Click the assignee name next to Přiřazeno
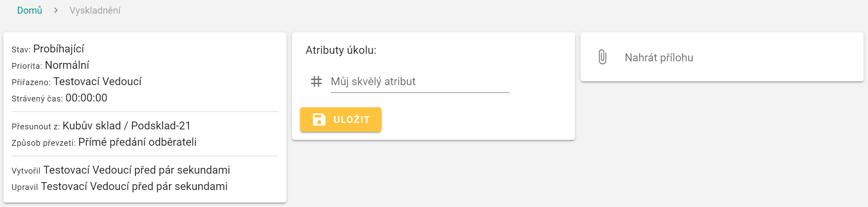This screenshot has width=868, height=207. pyautogui.click(x=97, y=82)
